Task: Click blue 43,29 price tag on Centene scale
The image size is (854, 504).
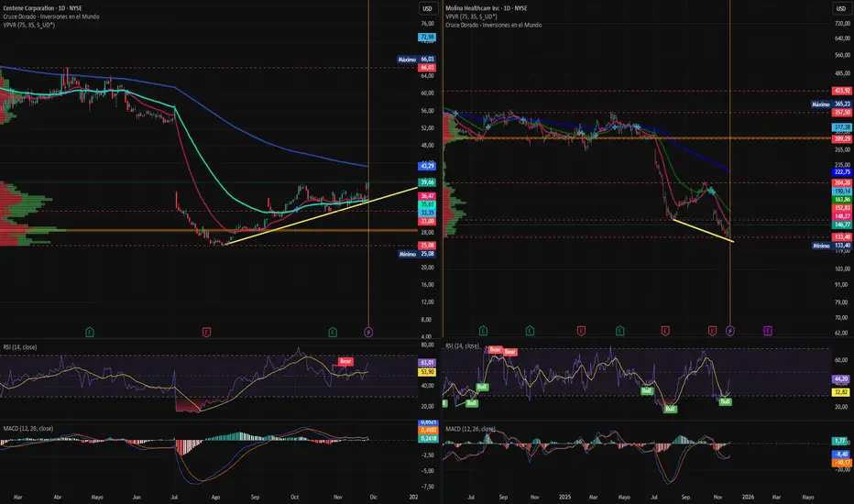Action: [427, 166]
